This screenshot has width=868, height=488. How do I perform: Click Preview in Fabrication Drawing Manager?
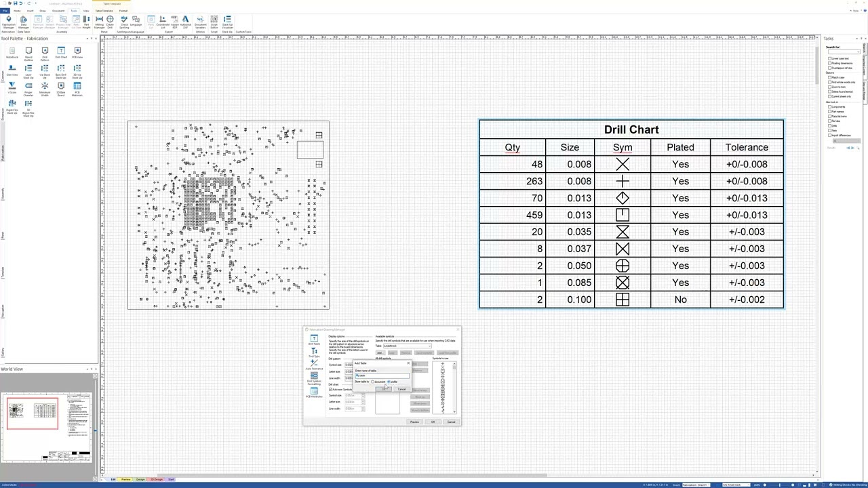(x=414, y=422)
